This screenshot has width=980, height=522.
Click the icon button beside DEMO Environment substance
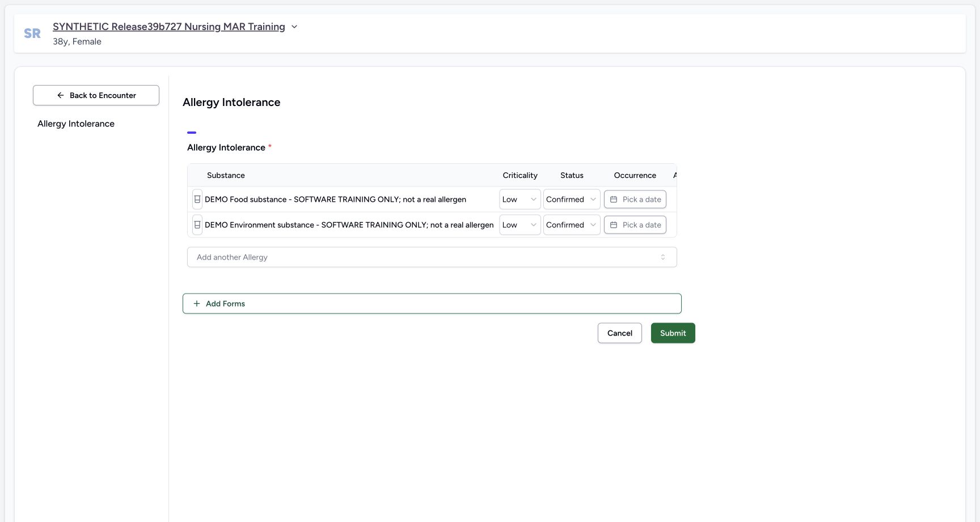click(x=197, y=225)
